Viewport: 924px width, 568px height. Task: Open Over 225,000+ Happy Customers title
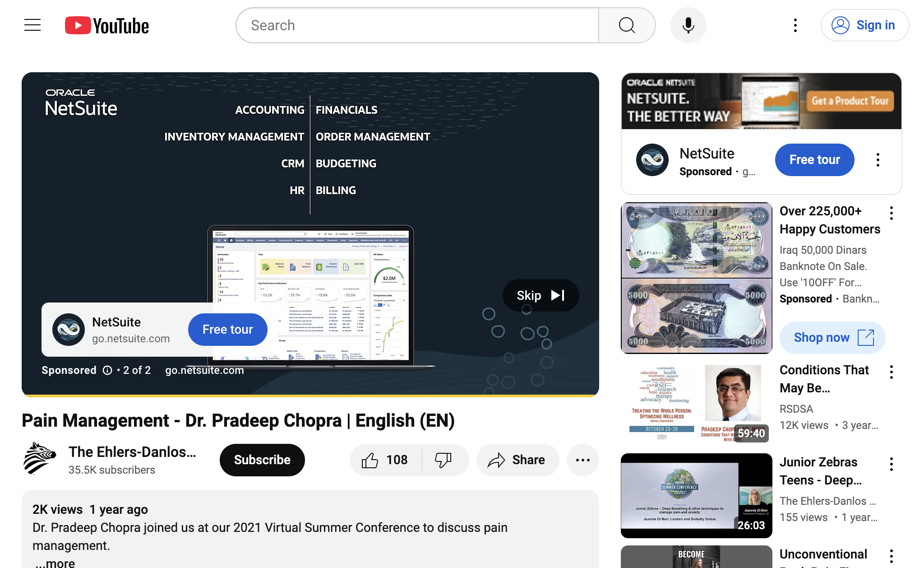(x=830, y=220)
